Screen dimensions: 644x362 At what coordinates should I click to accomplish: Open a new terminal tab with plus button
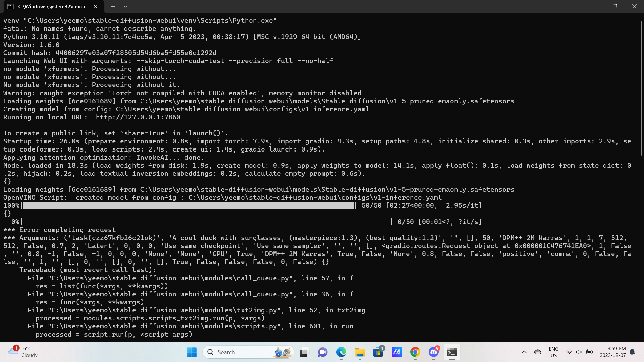tap(113, 6)
